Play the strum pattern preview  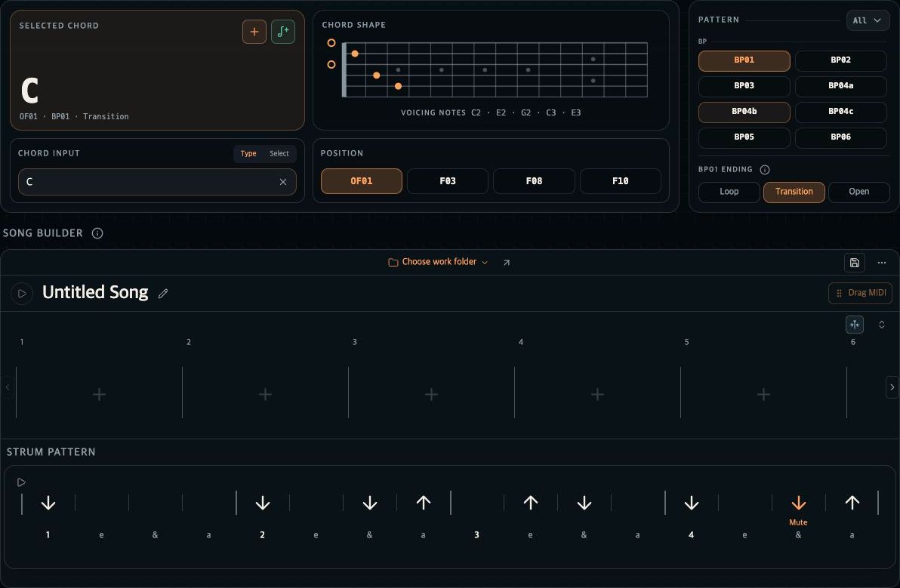[21, 482]
